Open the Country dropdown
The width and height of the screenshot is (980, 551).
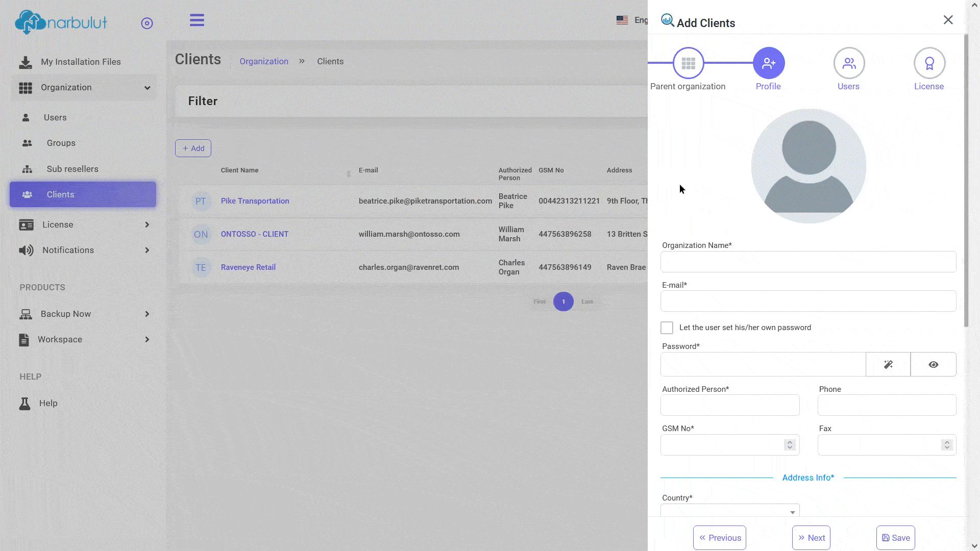click(730, 511)
